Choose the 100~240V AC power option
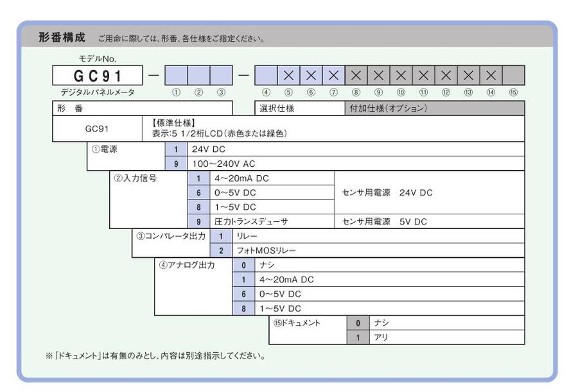Image resolution: width=578 pixels, height=392 pixels. [356, 164]
